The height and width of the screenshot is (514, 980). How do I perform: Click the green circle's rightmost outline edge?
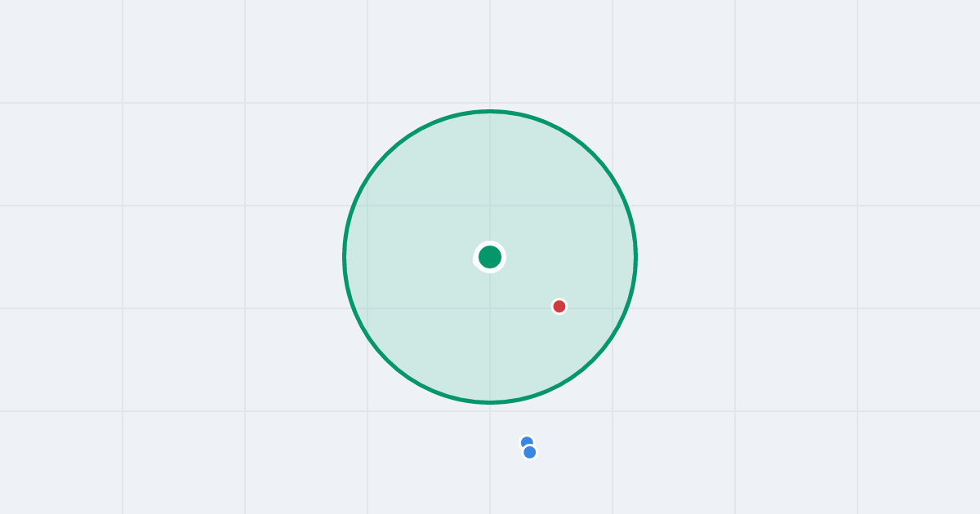(635, 257)
